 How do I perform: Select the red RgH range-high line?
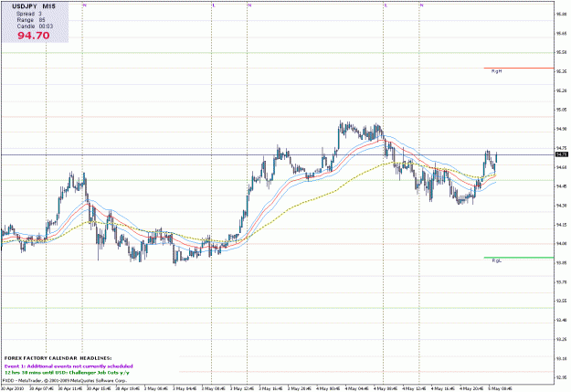click(x=519, y=68)
